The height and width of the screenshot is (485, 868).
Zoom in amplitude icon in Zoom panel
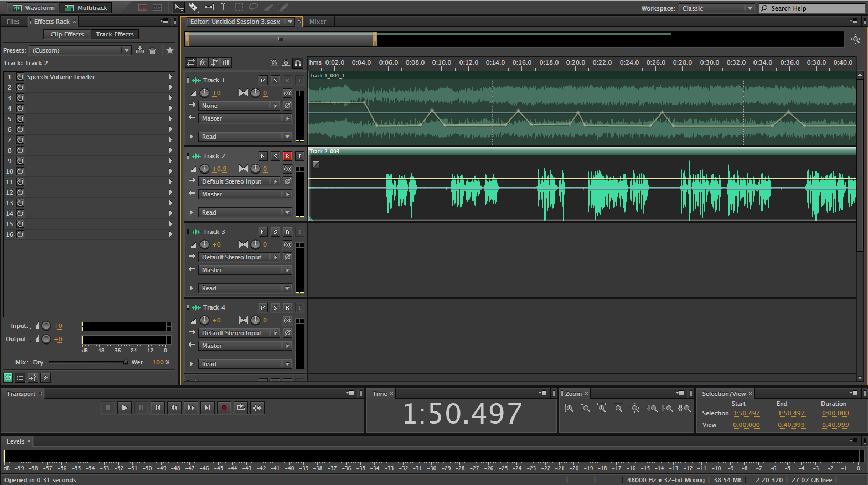point(569,409)
